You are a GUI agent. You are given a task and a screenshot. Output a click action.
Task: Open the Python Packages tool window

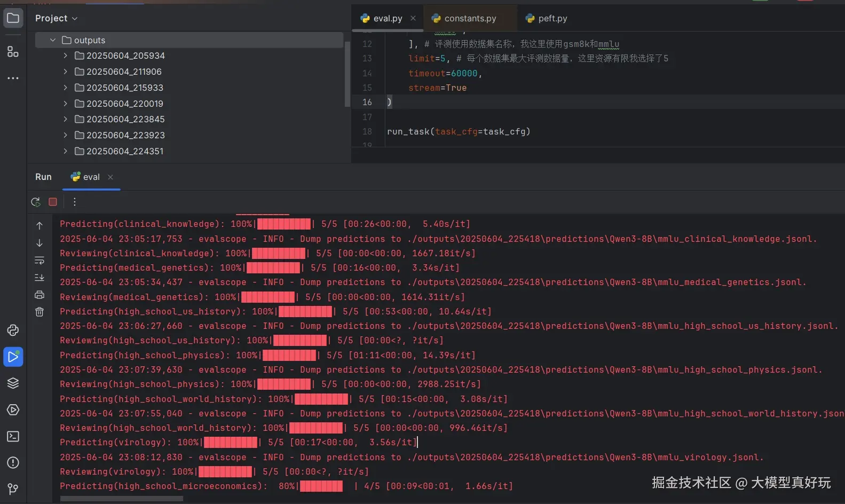[x=13, y=330]
